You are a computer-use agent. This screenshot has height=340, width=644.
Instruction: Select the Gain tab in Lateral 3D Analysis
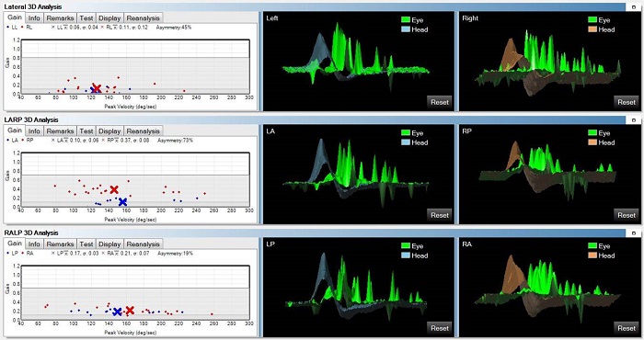point(15,17)
